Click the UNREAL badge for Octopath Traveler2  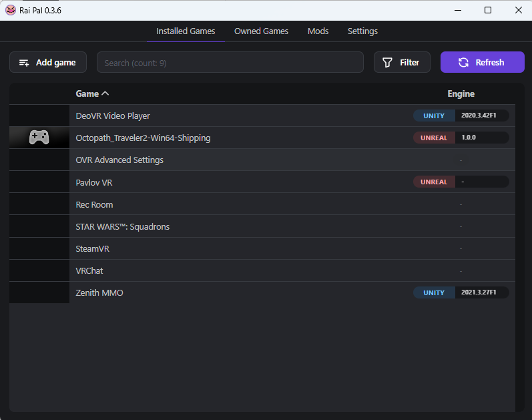click(x=434, y=138)
